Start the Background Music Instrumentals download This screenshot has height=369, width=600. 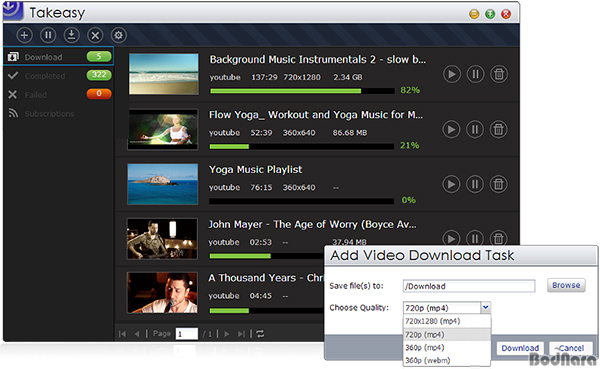(452, 74)
